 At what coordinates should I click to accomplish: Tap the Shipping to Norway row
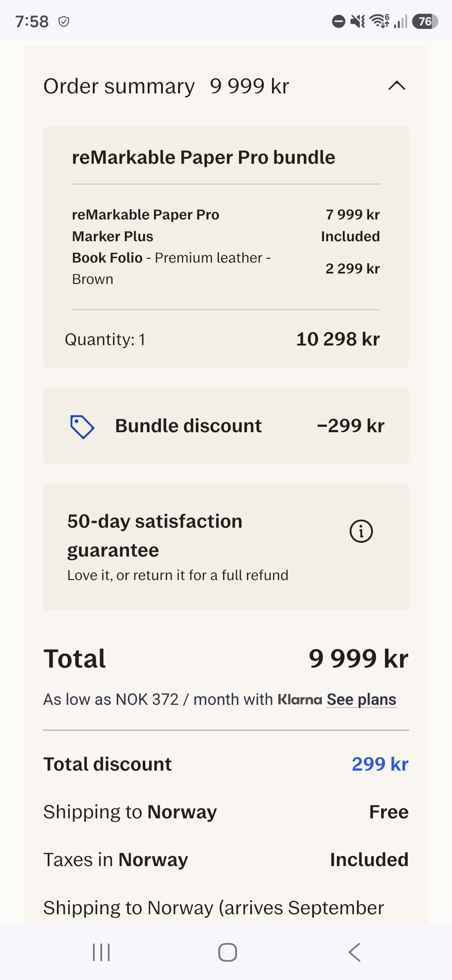pos(226,812)
